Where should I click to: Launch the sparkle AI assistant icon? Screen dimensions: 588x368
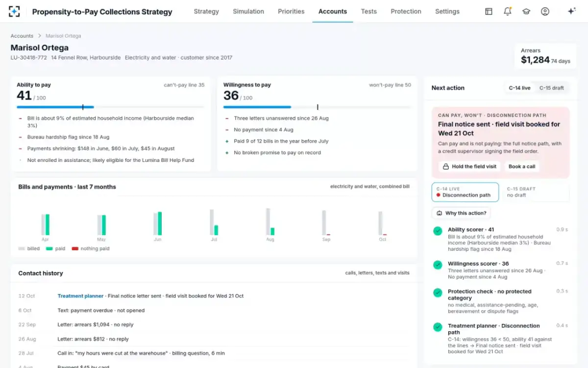[571, 11]
